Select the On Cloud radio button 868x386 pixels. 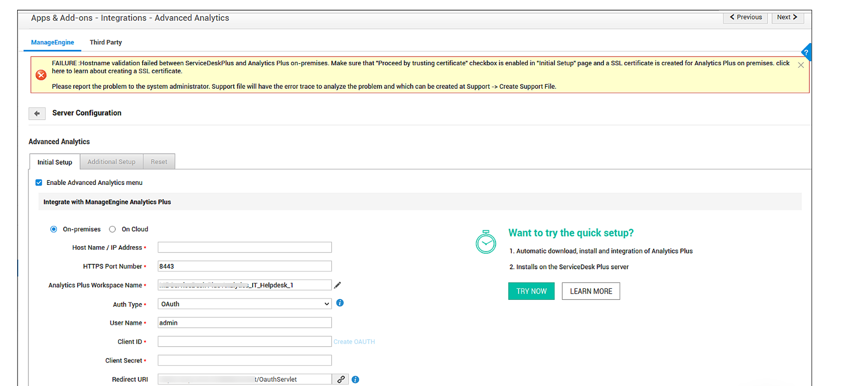(x=112, y=229)
